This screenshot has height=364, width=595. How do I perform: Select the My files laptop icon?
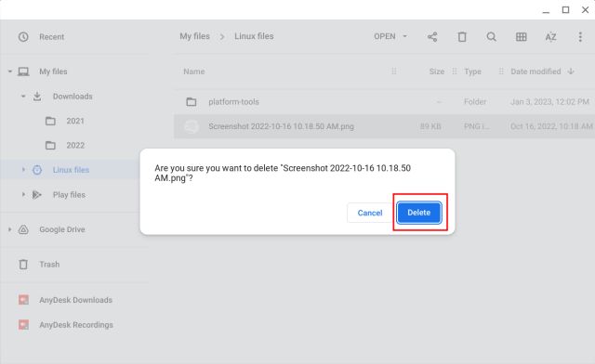pyautogui.click(x=23, y=71)
